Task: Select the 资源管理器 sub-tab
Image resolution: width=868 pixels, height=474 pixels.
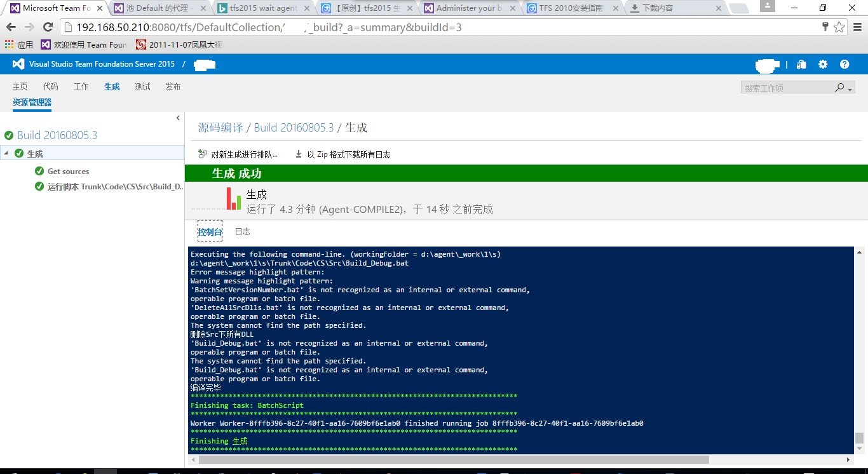Action: point(32,102)
